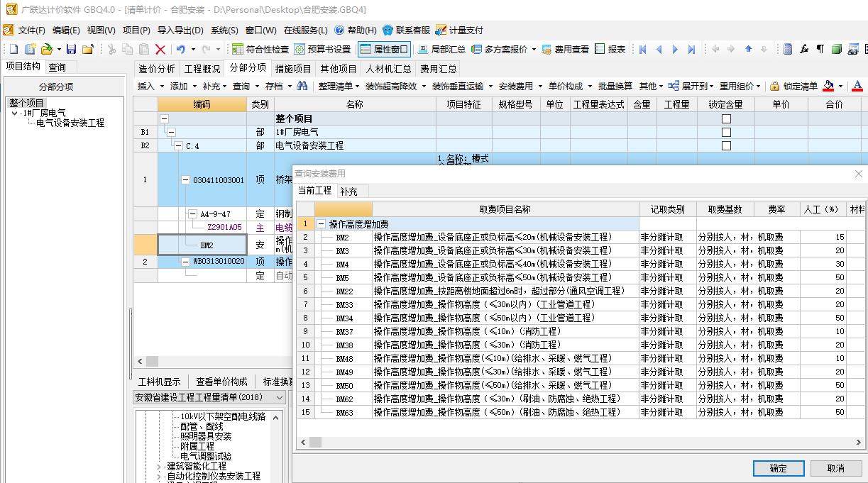868x483 pixels.
Task: Click 计量支付 measurement payment
Action: [459, 30]
